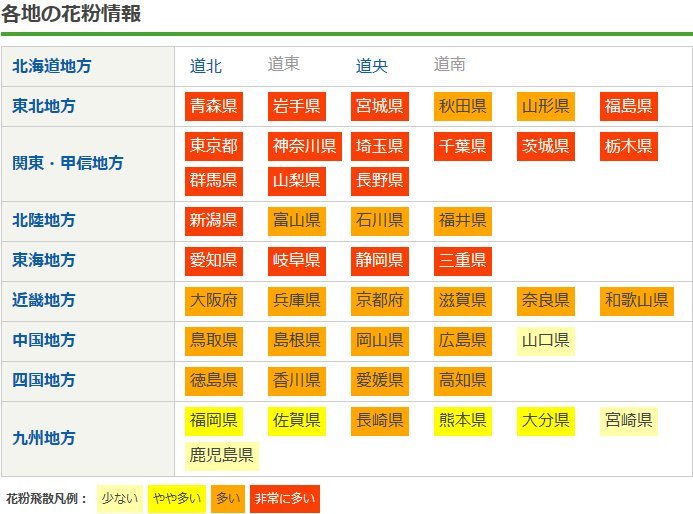Select 道央 in the Hokkaido row
Screen dimensions: 693x514
[x=372, y=66]
